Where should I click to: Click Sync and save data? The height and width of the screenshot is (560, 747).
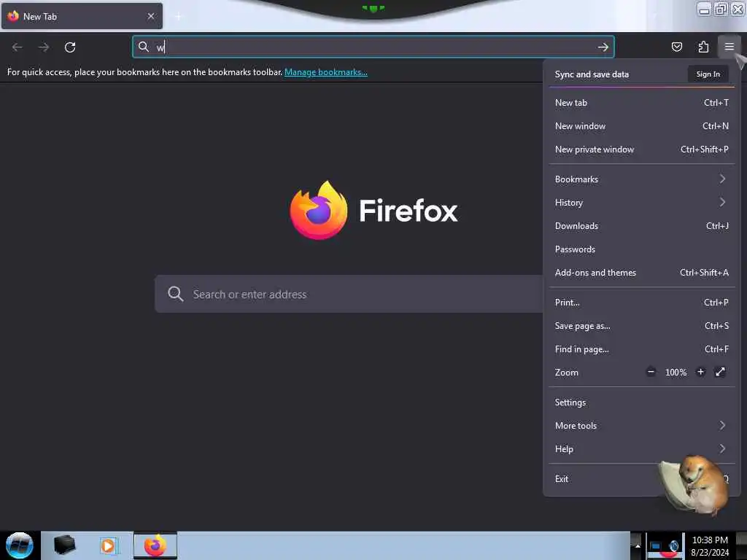point(592,74)
